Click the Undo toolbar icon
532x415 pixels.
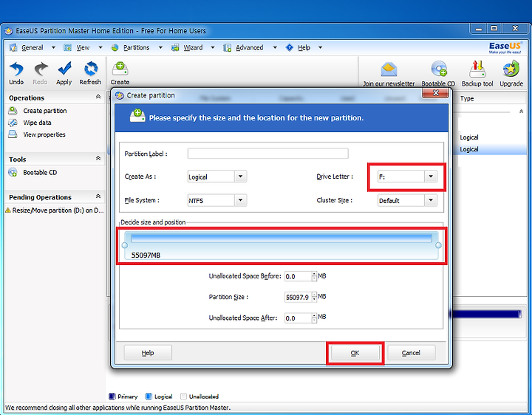click(16, 73)
